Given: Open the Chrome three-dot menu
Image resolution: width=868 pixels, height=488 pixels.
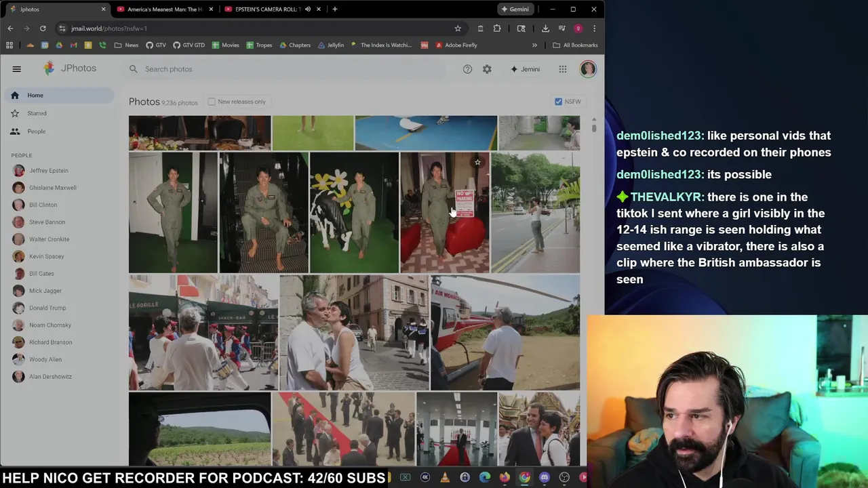Looking at the screenshot, I should (x=594, y=28).
